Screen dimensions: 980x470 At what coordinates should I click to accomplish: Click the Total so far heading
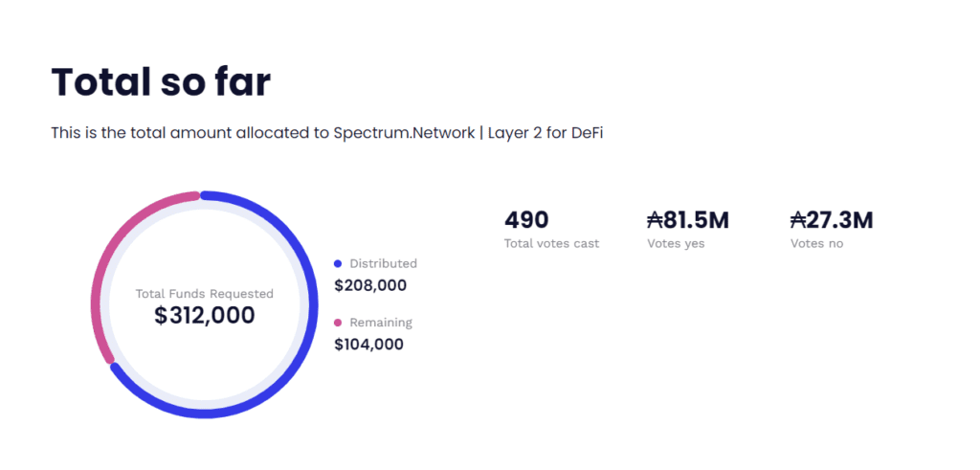click(x=161, y=82)
